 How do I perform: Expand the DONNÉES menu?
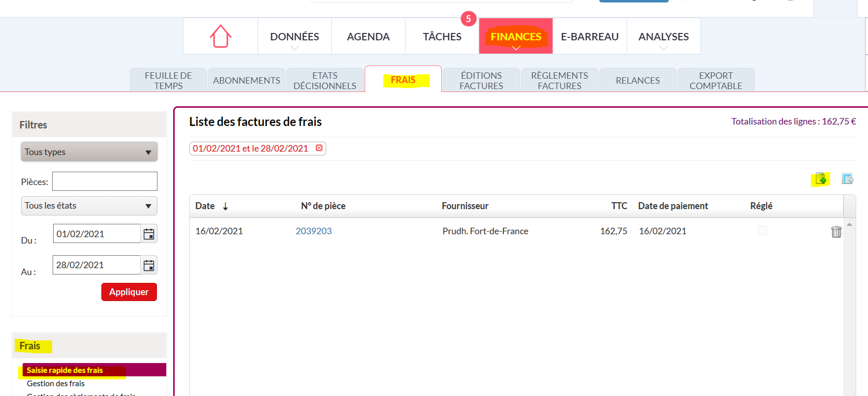[294, 36]
